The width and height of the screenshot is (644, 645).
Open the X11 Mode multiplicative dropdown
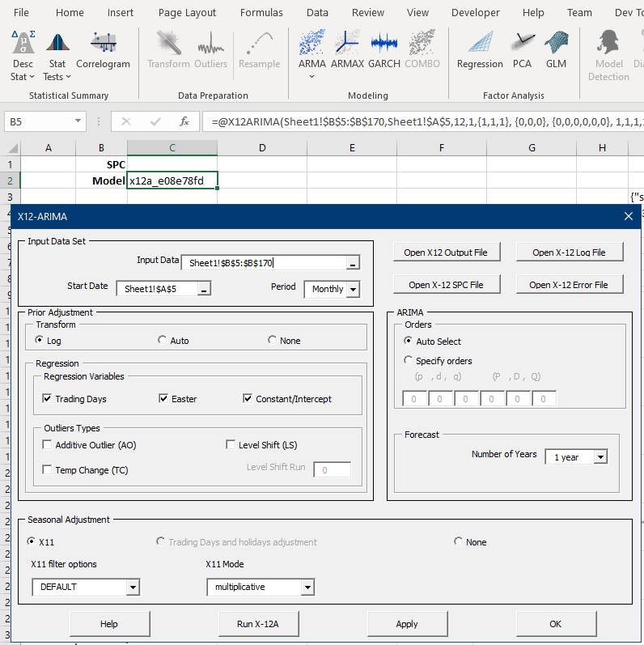(x=307, y=587)
